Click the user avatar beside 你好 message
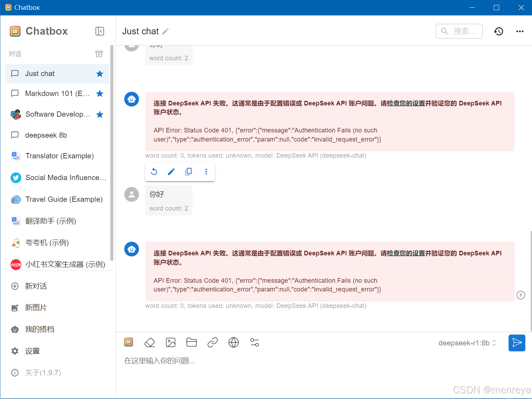 [x=132, y=194]
